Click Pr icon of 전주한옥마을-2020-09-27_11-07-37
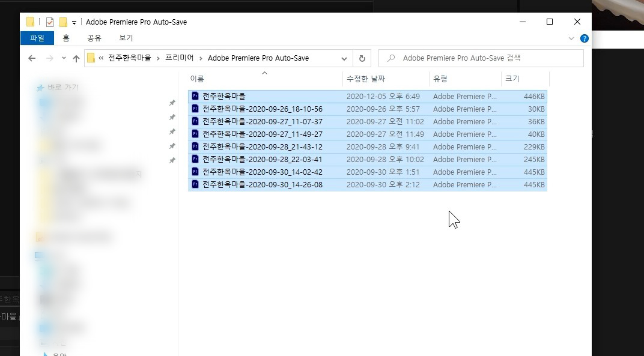This screenshot has height=356, width=644. pos(195,121)
